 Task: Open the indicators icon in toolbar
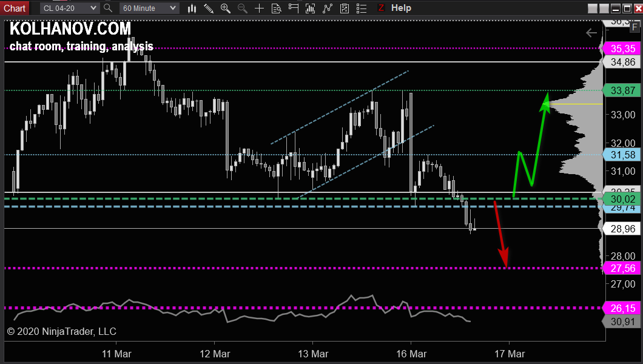click(x=328, y=8)
